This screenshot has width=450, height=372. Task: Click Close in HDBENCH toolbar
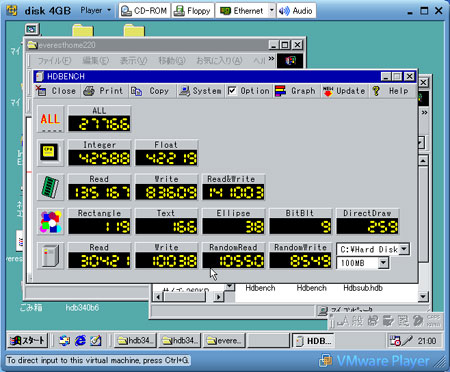coord(57,91)
